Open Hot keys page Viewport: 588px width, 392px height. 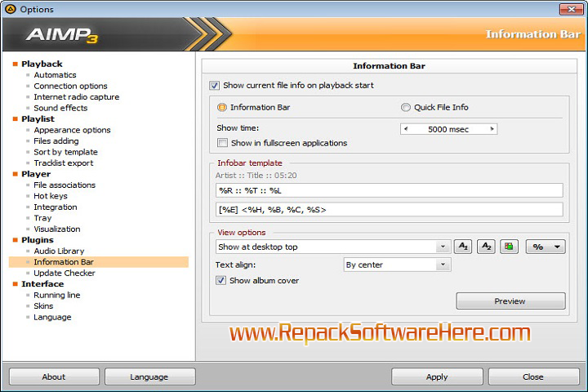51,196
